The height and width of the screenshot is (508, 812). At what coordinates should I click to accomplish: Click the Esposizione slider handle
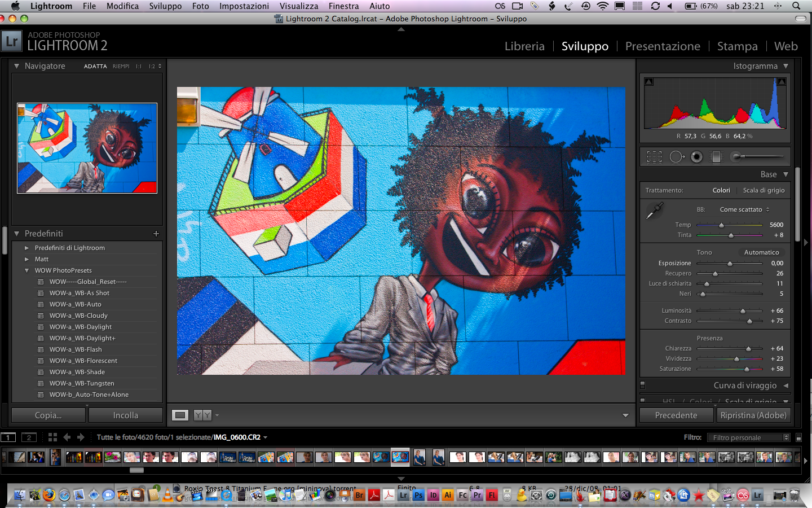point(730,264)
